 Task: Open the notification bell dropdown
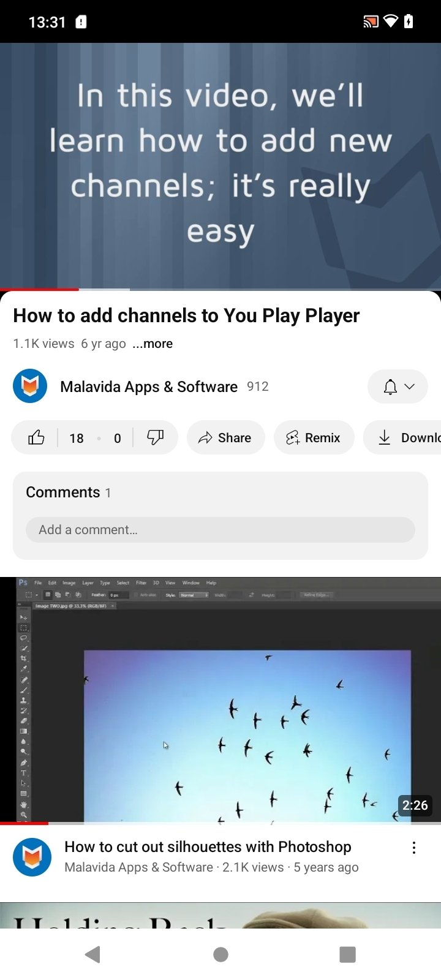coord(398,386)
